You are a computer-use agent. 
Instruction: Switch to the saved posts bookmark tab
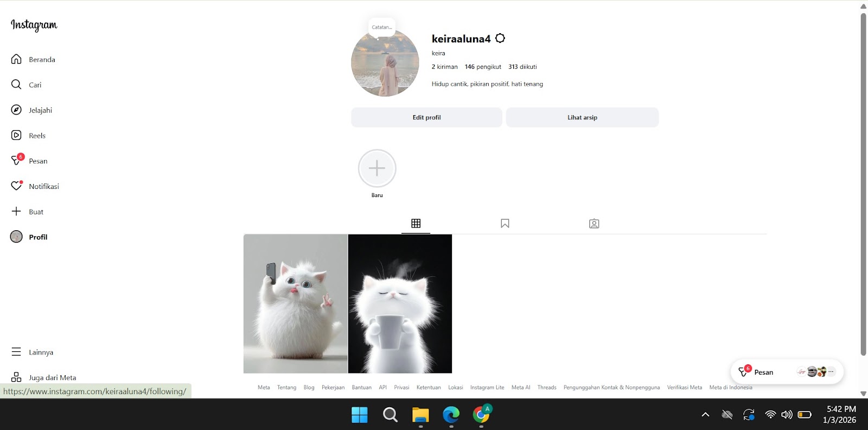(x=505, y=224)
